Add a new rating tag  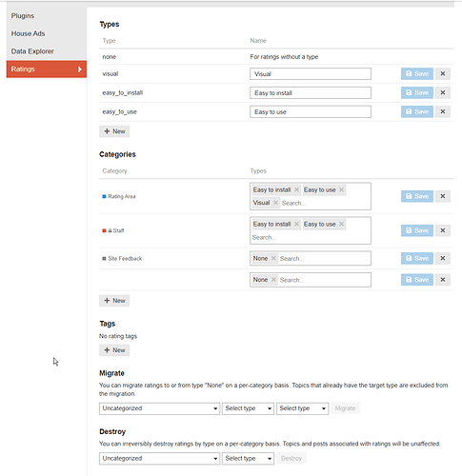coord(114,350)
